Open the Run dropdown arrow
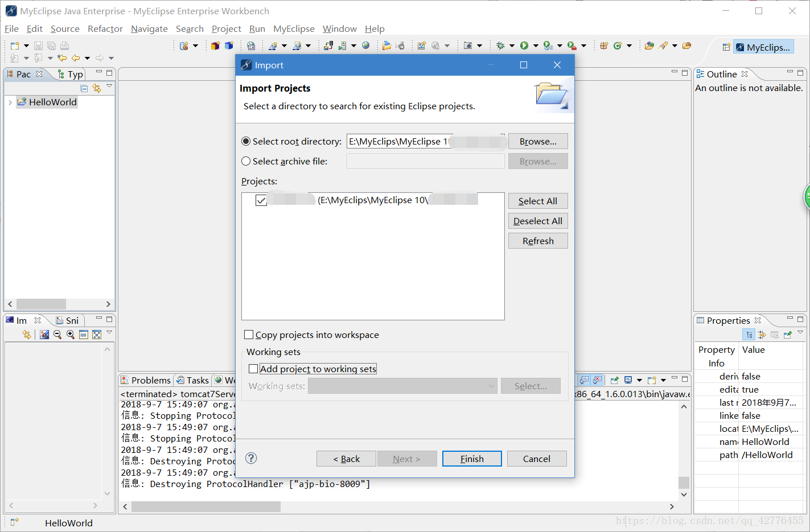 point(536,46)
